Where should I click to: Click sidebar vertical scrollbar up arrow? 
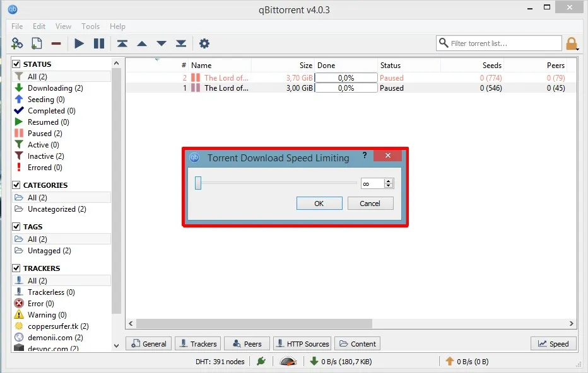pyautogui.click(x=116, y=63)
